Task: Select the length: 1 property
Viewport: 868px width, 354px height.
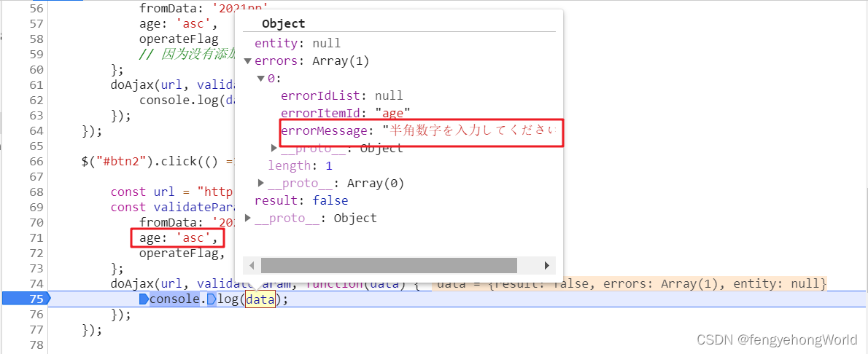Action: (x=300, y=165)
